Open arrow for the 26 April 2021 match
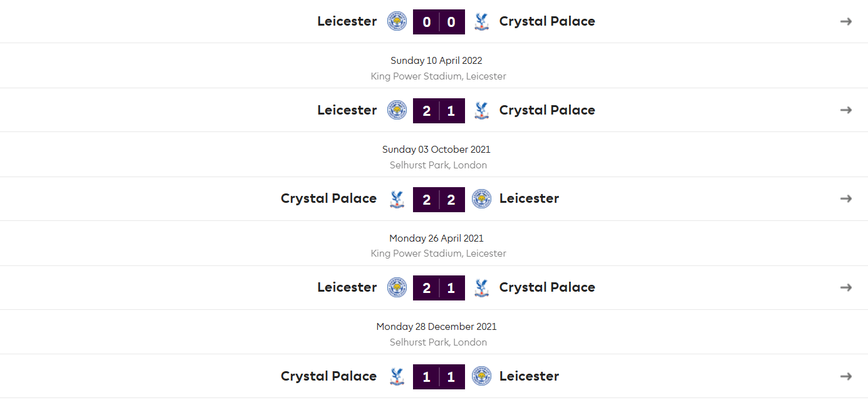Screen dimensions: 868x405 (x=846, y=287)
